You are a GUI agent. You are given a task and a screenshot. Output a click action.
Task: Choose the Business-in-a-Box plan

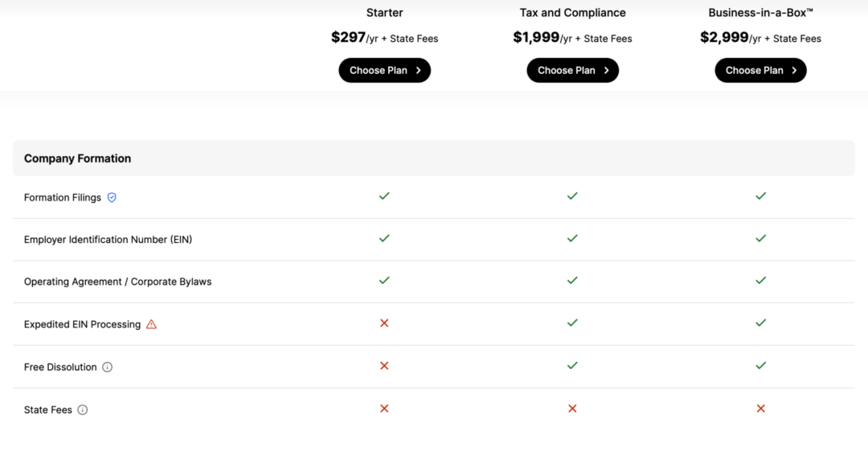(x=760, y=70)
